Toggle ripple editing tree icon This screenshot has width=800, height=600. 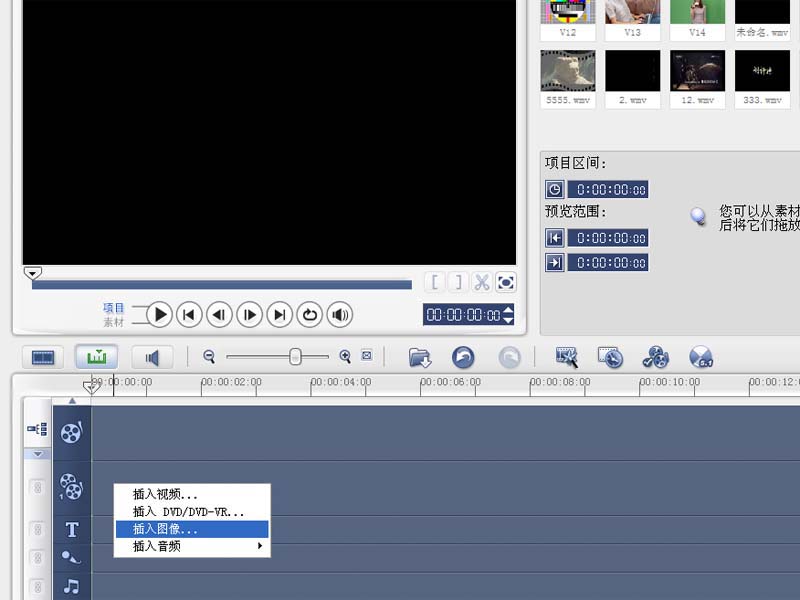coord(37,429)
